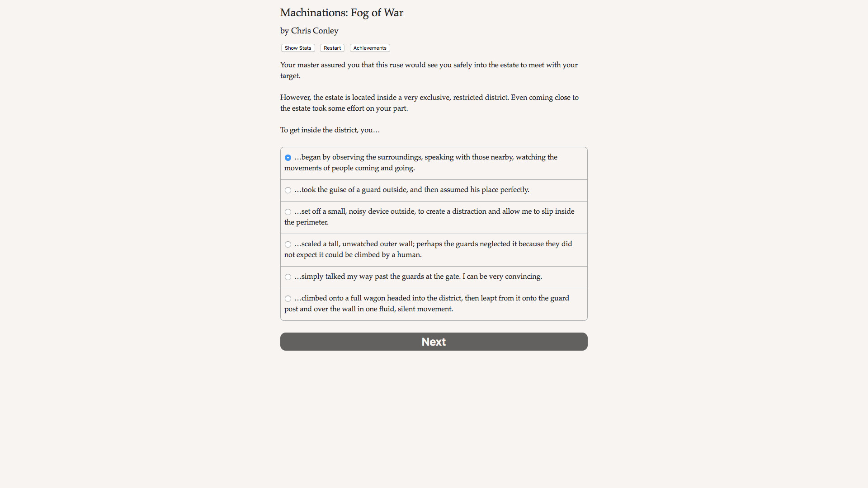Click the prompt 'To get inside the district'

point(330,130)
